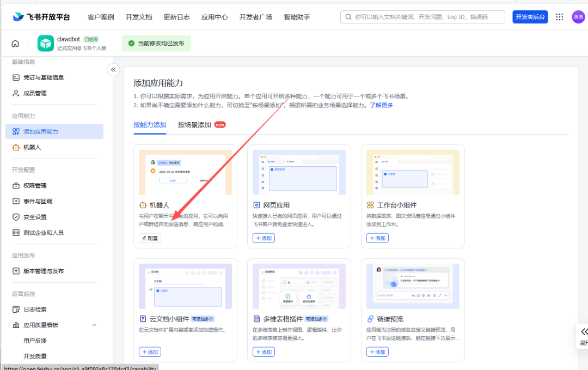Click the 日志检索 search-log icon

tap(16, 310)
